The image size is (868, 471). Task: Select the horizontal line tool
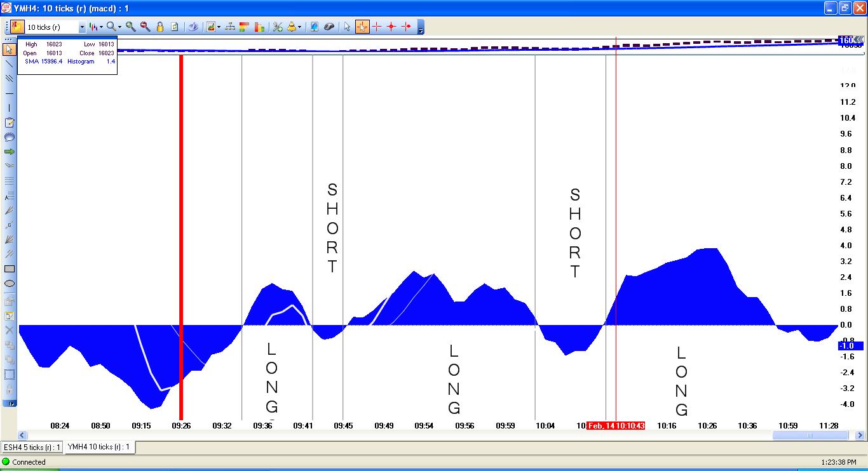pyautogui.click(x=9, y=93)
